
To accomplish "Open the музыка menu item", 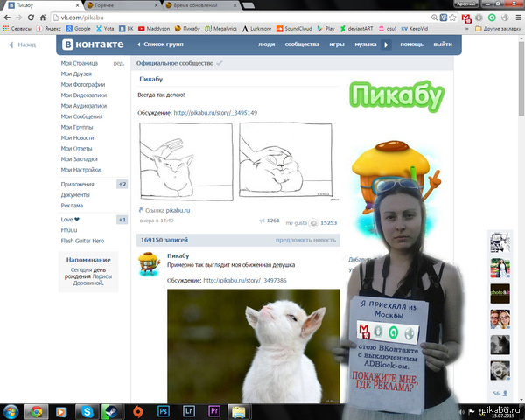I will tap(366, 45).
